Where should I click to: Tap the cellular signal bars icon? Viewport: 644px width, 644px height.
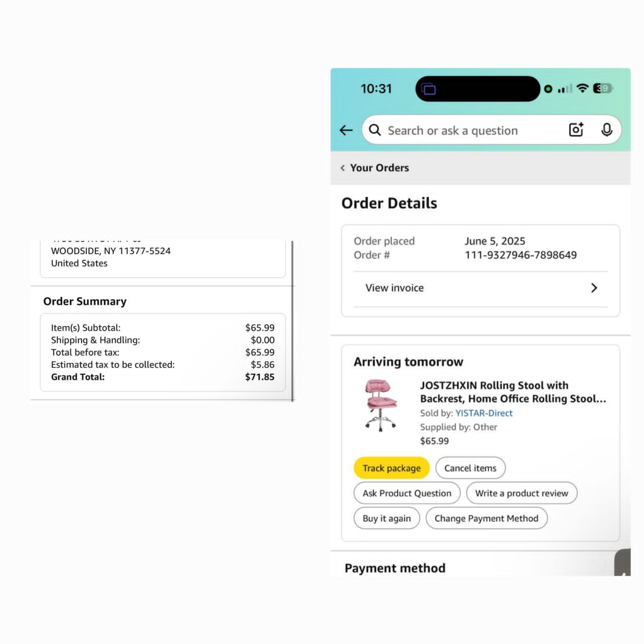pyautogui.click(x=565, y=89)
